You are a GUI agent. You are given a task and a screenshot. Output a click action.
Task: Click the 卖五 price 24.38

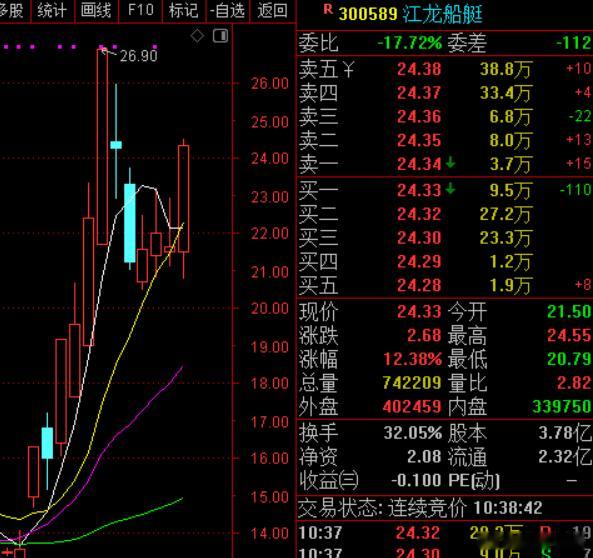tap(419, 70)
